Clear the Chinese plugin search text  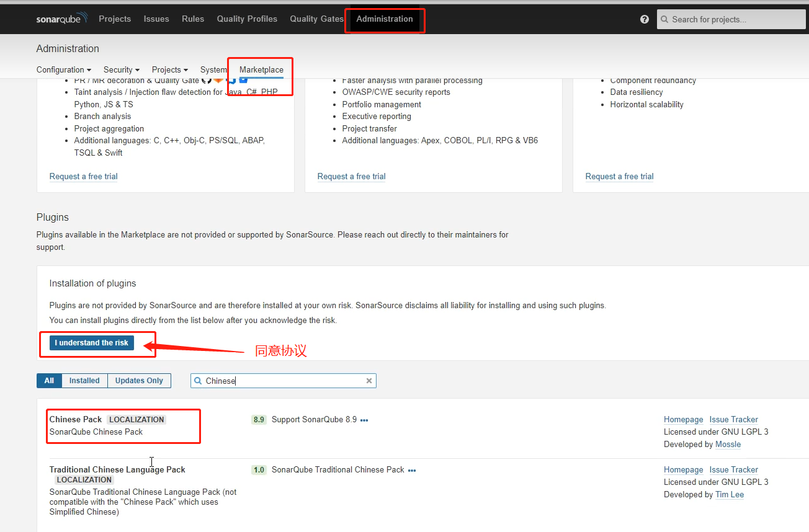point(369,381)
